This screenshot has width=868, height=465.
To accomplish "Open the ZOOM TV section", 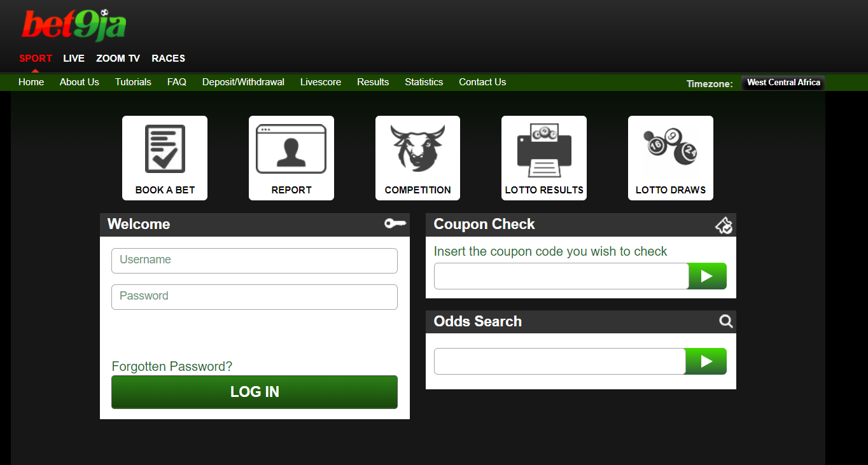I will (x=118, y=58).
